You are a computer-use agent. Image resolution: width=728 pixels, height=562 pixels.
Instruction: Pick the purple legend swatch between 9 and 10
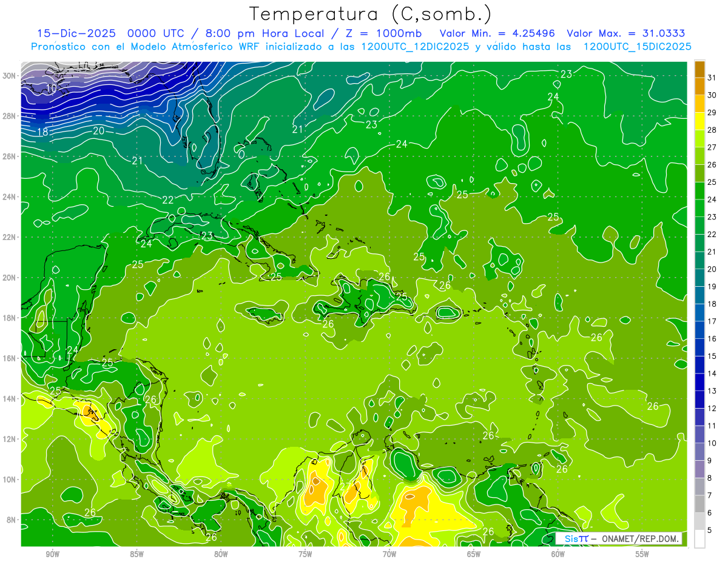coord(699,452)
